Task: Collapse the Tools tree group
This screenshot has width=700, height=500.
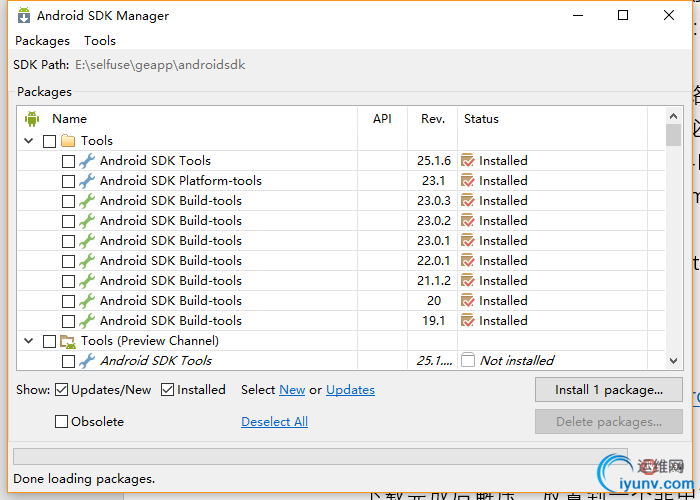Action: coord(28,141)
